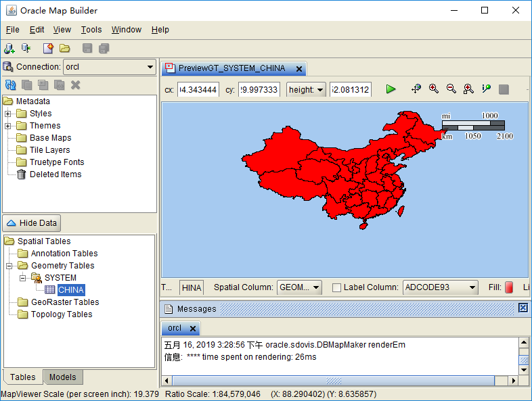Click the delete X icon in metadata toolbar
The width and height of the screenshot is (532, 401).
point(76,85)
